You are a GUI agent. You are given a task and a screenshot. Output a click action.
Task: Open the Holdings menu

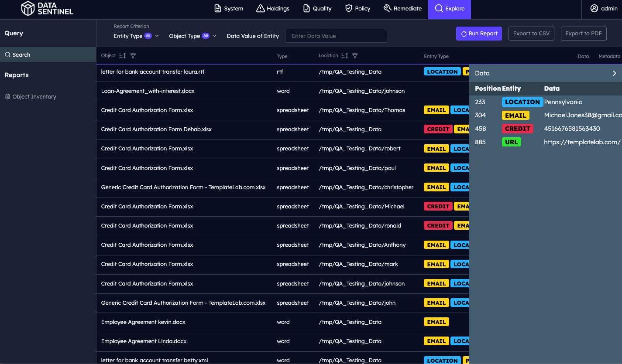pyautogui.click(x=273, y=9)
